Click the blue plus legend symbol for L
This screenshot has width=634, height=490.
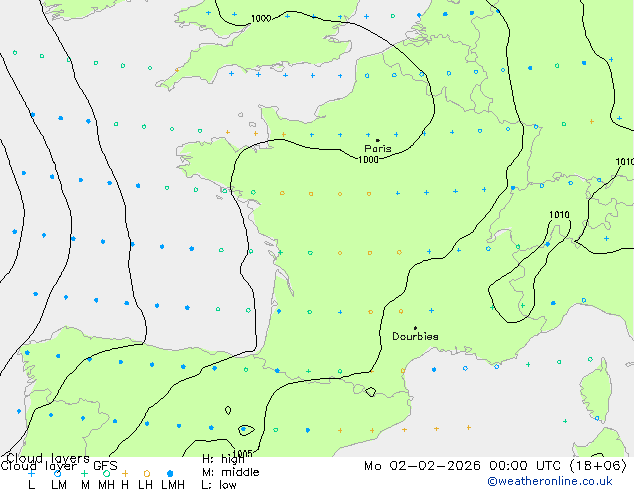click(x=32, y=473)
